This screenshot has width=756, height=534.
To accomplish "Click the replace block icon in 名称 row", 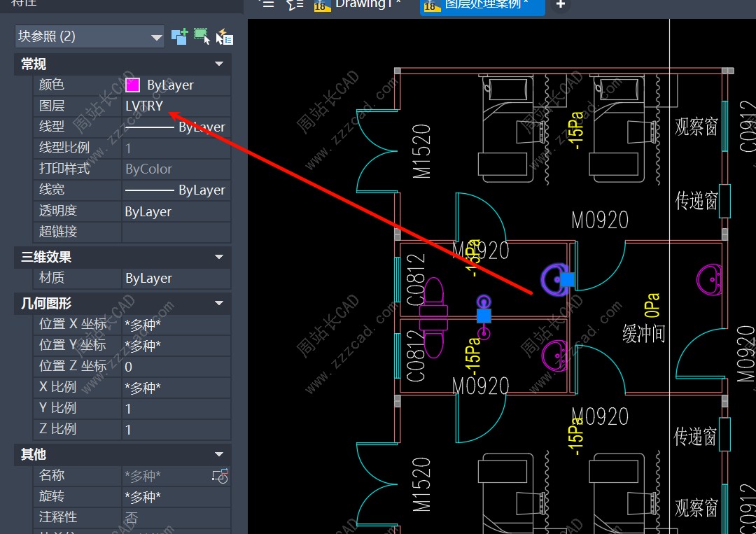I will (220, 476).
